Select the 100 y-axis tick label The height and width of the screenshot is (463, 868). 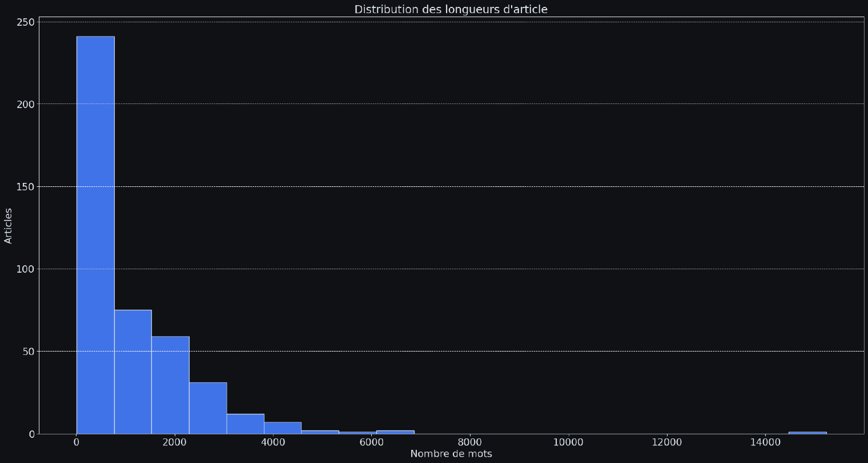[26, 269]
